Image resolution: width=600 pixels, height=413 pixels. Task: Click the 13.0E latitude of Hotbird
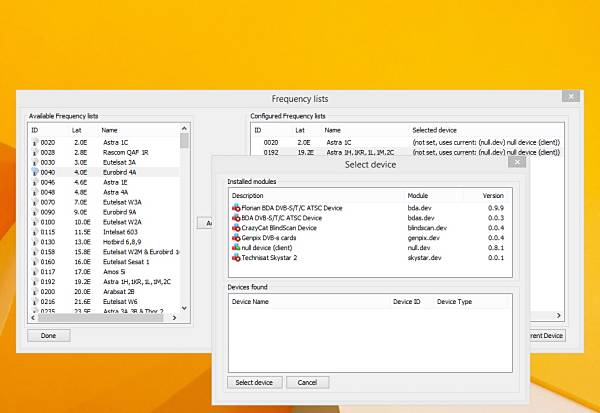pos(82,242)
